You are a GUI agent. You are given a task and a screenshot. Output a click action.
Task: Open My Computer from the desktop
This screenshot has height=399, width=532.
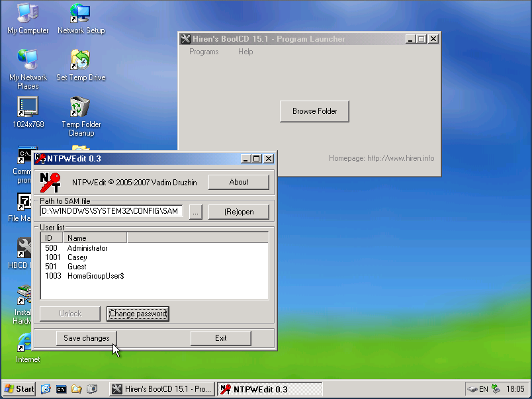[27, 15]
